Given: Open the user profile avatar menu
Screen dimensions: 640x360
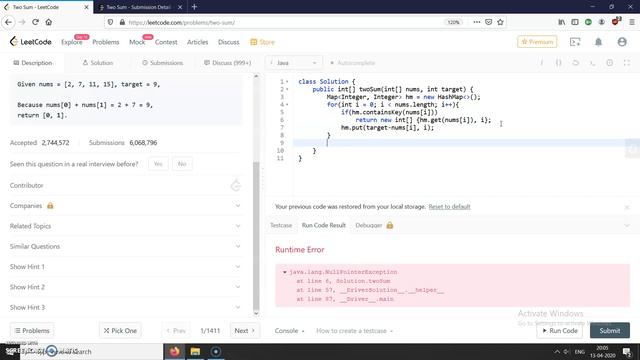Looking at the screenshot, I should point(622,42).
